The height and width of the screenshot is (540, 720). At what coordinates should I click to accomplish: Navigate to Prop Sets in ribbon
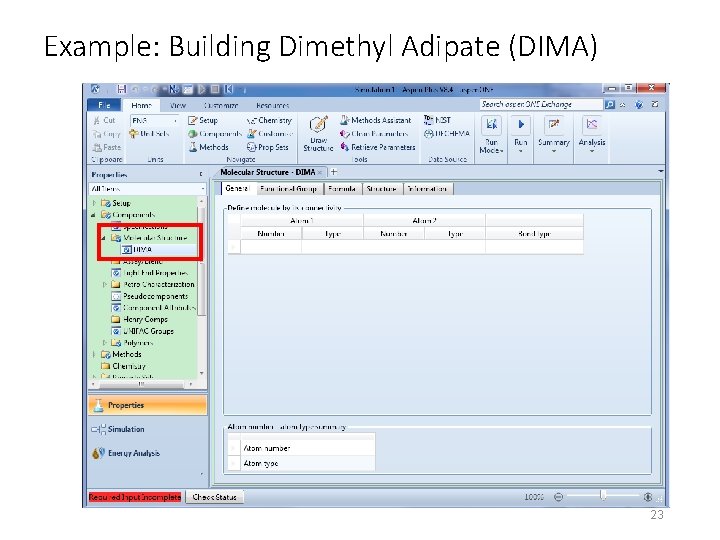[x=268, y=147]
